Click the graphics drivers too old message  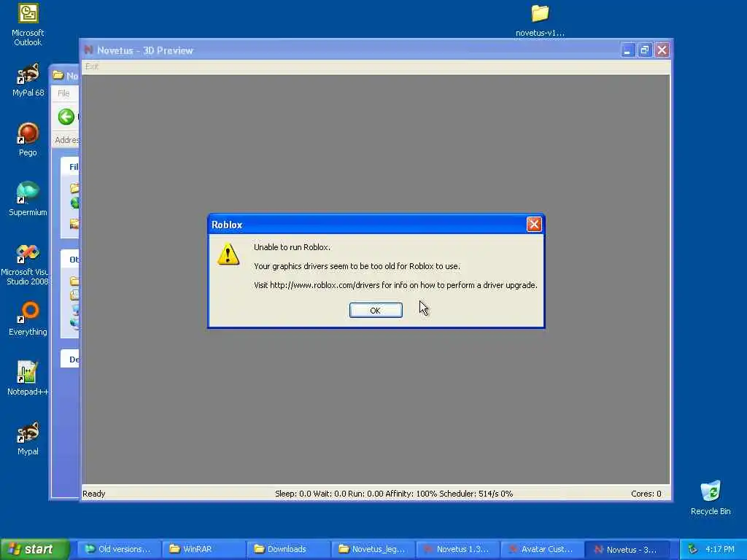pyautogui.click(x=357, y=265)
